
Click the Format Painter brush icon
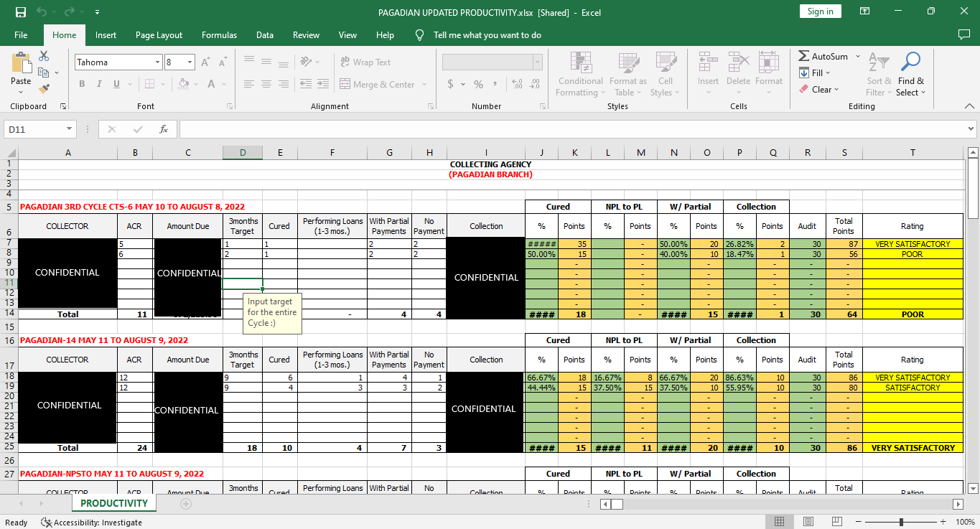pos(44,89)
